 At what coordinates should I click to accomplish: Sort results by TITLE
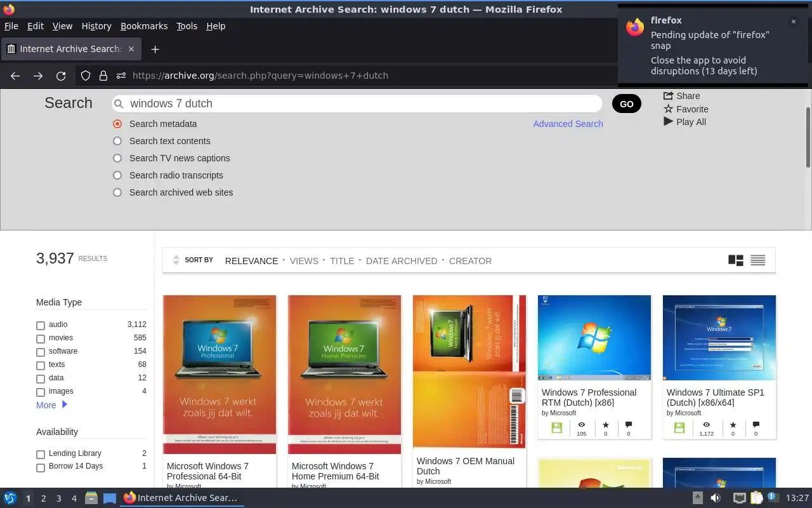pyautogui.click(x=342, y=261)
